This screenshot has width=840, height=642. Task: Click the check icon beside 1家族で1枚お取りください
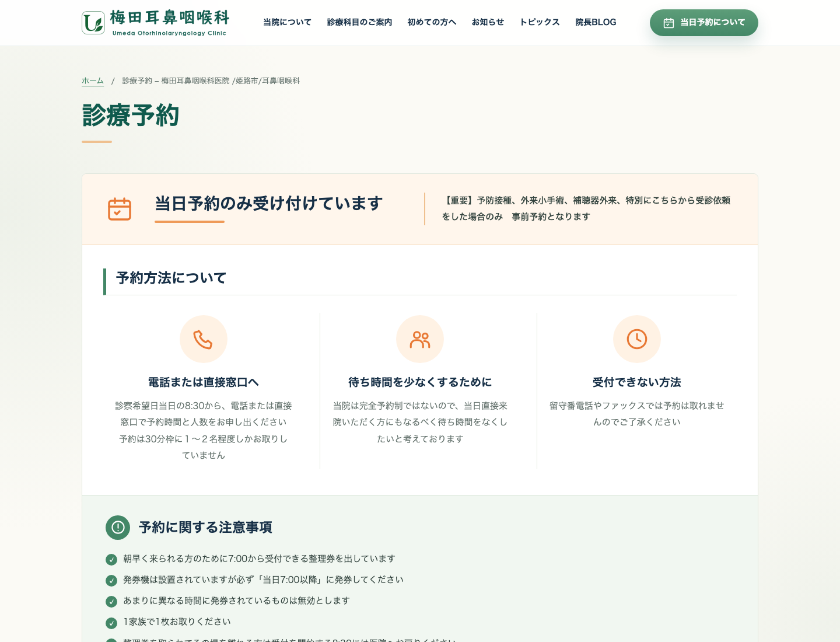111,623
